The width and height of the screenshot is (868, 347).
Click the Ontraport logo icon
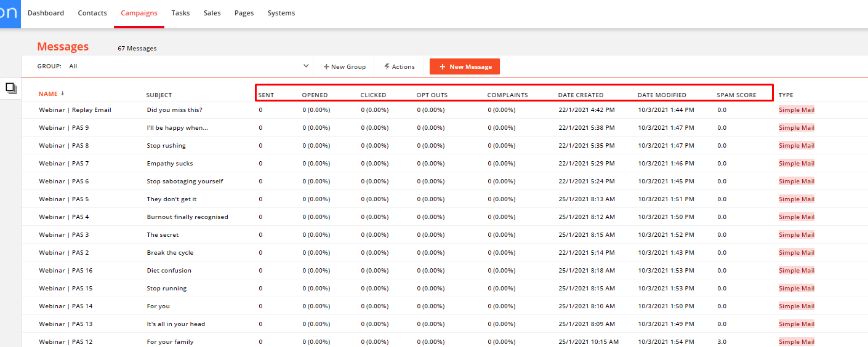point(10,14)
